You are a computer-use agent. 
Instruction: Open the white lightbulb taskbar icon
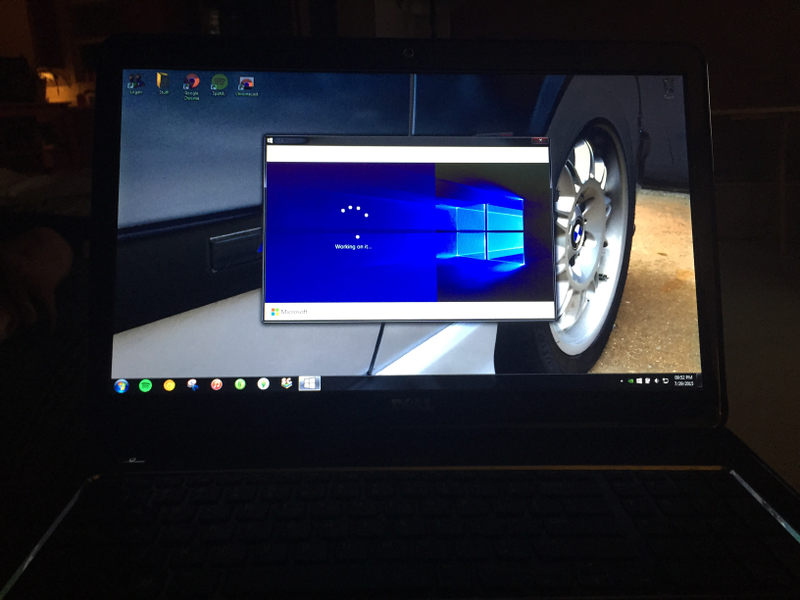[263, 384]
